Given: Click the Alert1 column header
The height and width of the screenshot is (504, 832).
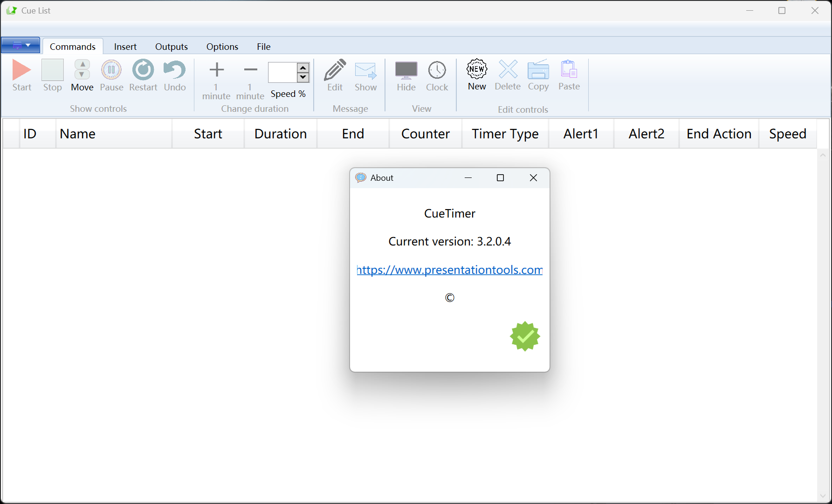Looking at the screenshot, I should point(581,134).
